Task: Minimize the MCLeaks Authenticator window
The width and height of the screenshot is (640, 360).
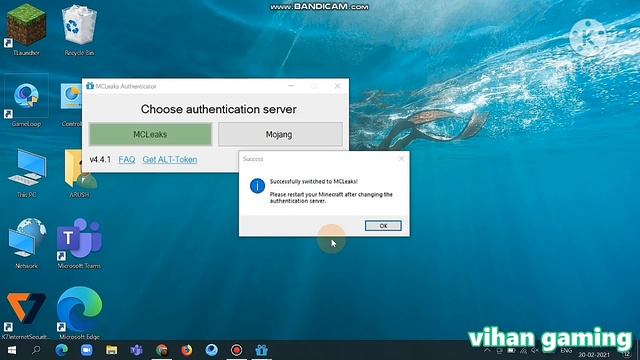Action: point(291,86)
